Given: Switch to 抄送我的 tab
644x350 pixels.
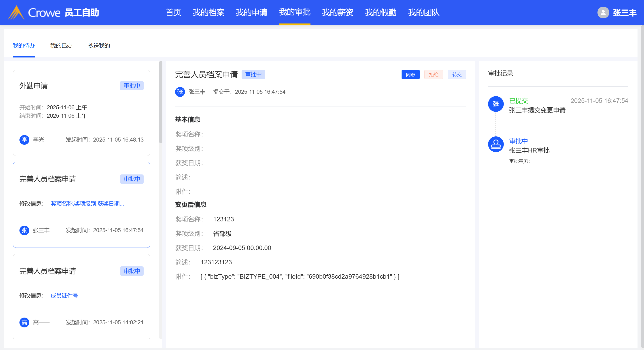Looking at the screenshot, I should 99,45.
